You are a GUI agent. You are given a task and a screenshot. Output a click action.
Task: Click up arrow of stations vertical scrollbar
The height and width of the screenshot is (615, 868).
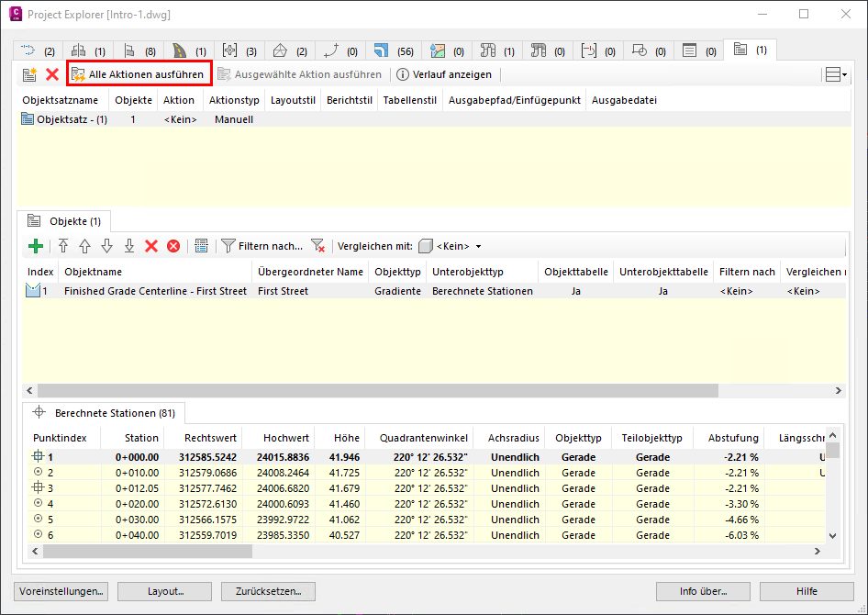point(832,434)
